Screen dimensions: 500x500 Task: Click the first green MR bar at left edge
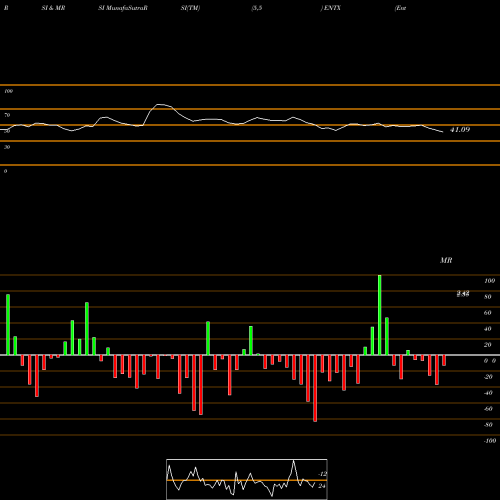coord(8,325)
